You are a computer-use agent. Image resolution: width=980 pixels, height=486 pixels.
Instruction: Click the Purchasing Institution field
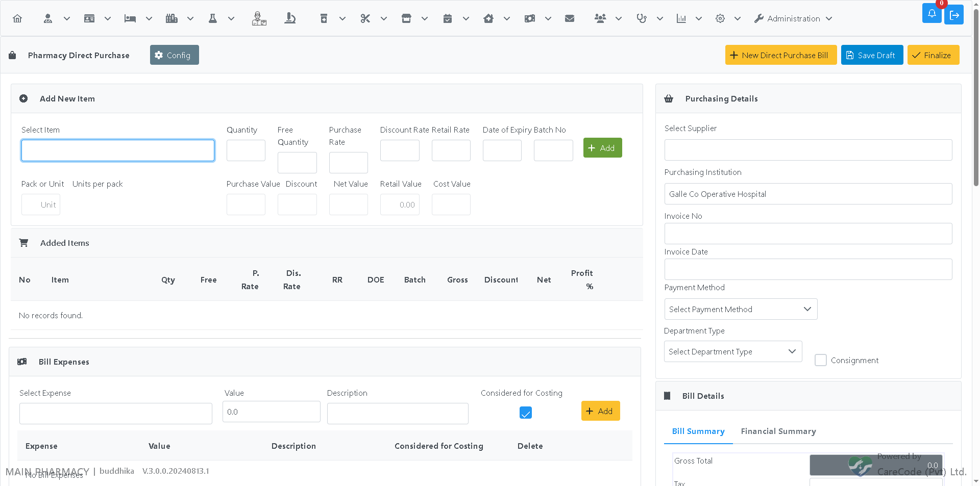point(808,194)
